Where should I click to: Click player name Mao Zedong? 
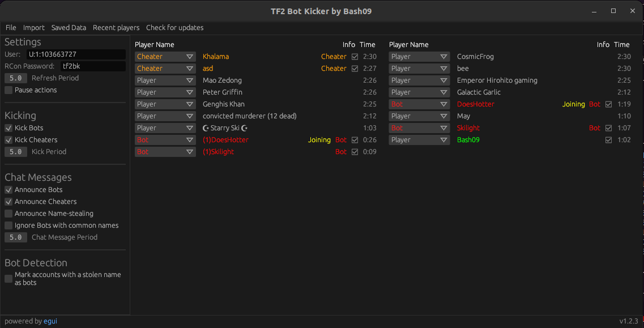pos(222,80)
